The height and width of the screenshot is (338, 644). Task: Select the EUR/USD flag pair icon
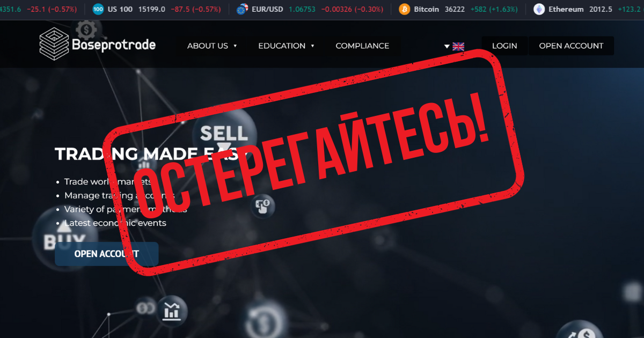243,9
